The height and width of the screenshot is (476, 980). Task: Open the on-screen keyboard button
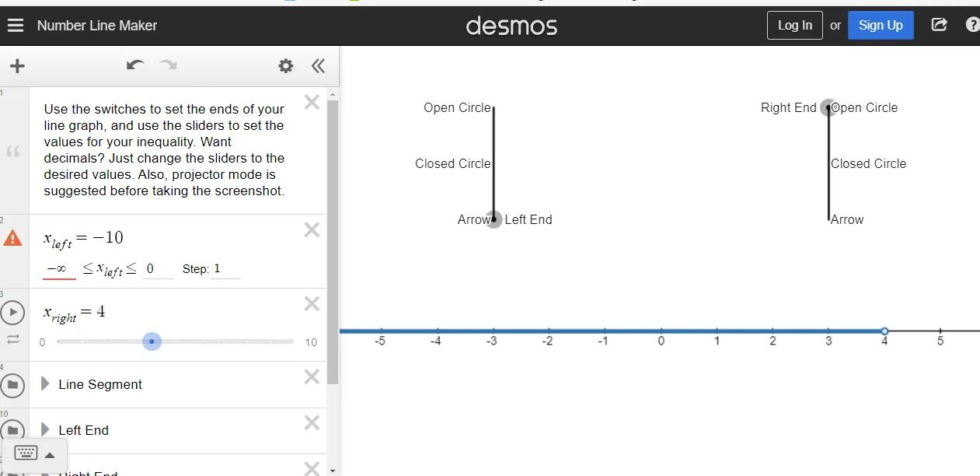26,454
